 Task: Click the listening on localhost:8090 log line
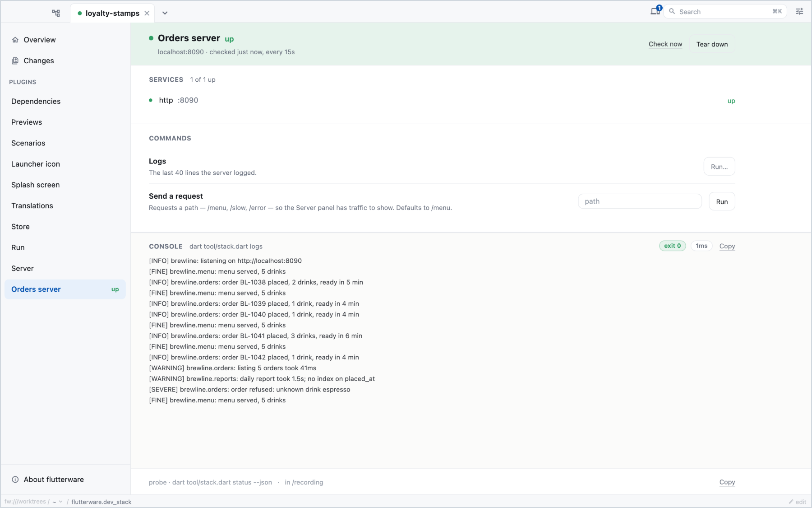[x=225, y=261]
